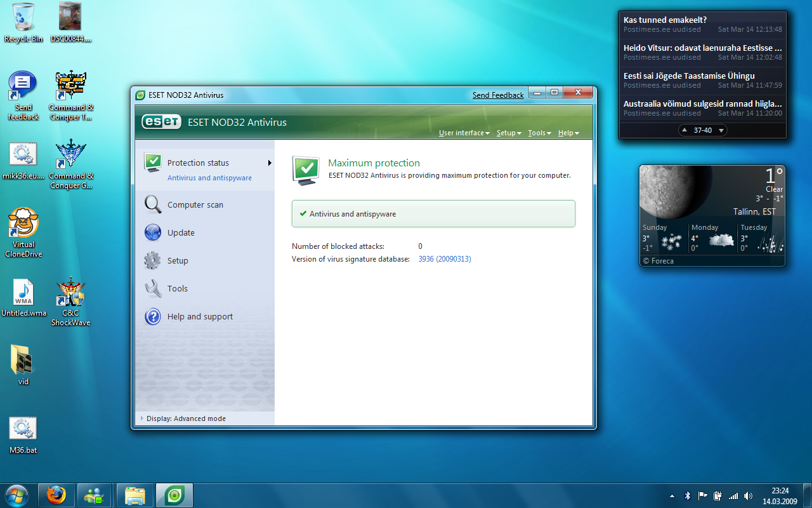812x508 pixels.
Task: Click Monday forecast in weather gadget
Action: 713,238
